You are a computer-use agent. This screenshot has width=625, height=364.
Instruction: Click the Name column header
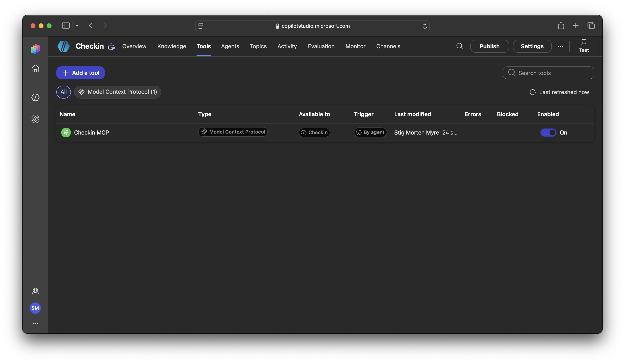67,114
